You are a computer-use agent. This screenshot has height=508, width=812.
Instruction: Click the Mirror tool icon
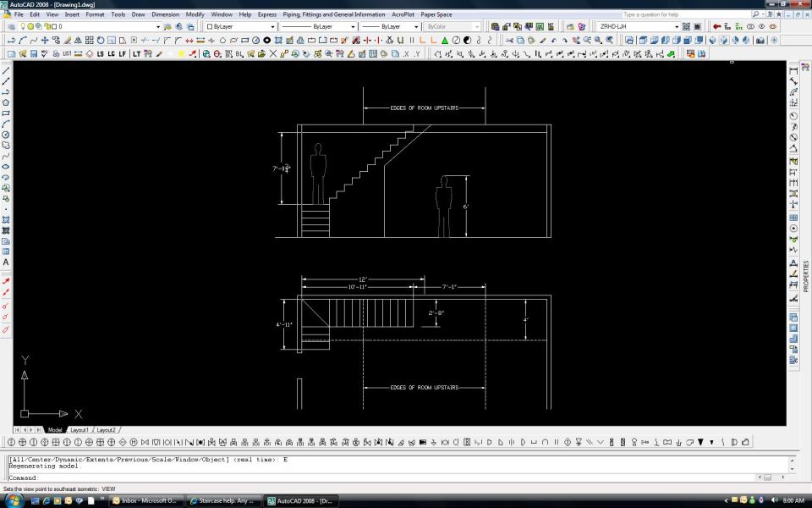click(x=78, y=40)
